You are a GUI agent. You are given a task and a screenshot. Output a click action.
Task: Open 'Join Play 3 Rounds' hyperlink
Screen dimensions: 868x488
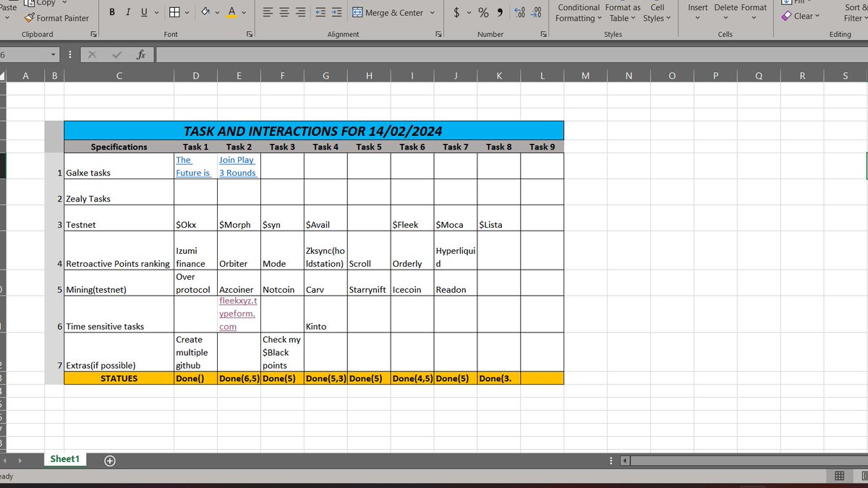(x=239, y=166)
